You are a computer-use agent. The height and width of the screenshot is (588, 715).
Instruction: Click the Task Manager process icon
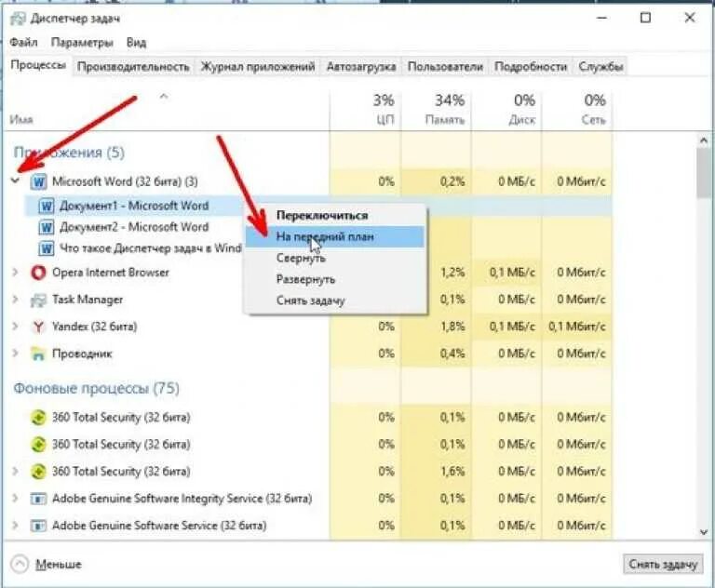pyautogui.click(x=38, y=300)
